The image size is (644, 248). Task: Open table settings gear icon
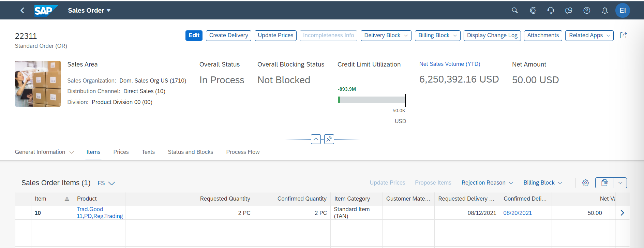pos(585,183)
